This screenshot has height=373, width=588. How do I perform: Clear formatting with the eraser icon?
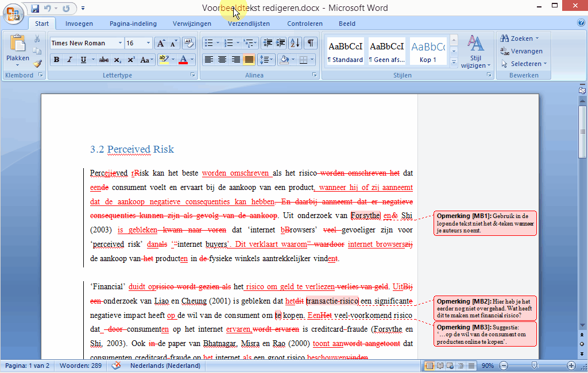coord(188,43)
